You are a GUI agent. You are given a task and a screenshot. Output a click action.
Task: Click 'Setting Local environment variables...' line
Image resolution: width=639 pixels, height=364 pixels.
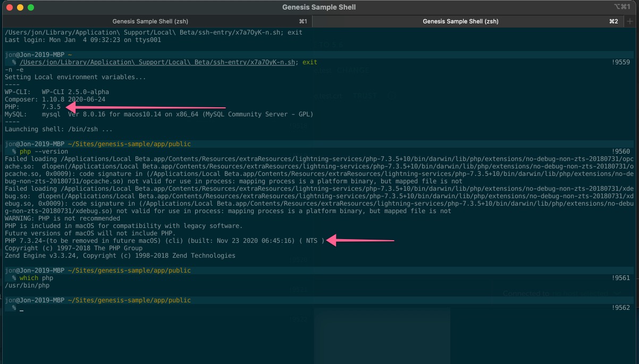tap(75, 77)
